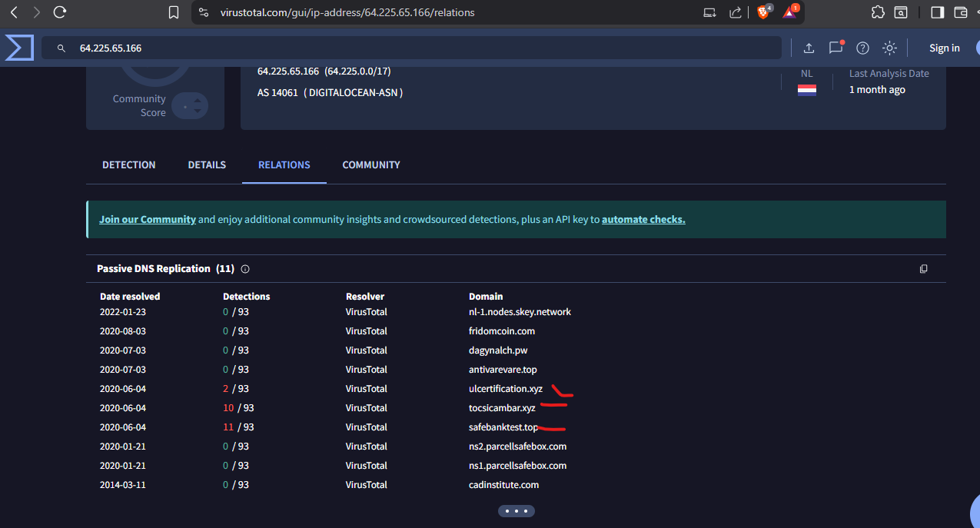Go forward in browser history
Image resolution: width=980 pixels, height=528 pixels.
[x=36, y=12]
